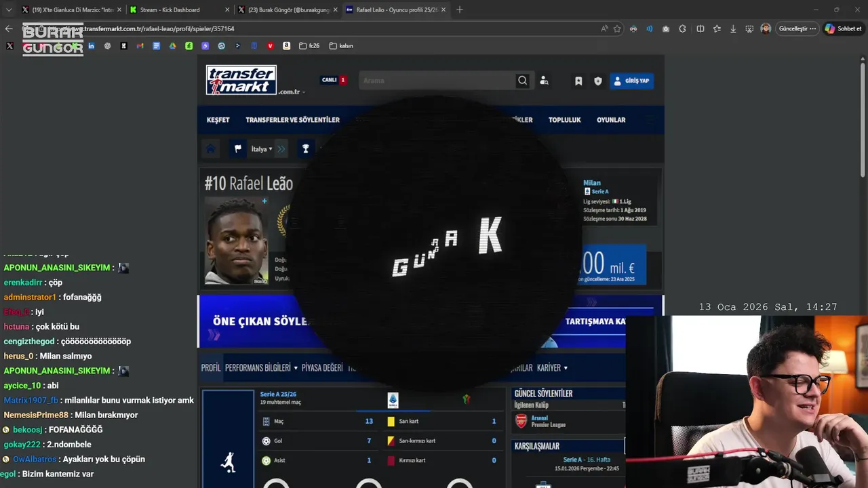868x488 pixels.
Task: Click the browser back arrow
Action: click(9, 28)
